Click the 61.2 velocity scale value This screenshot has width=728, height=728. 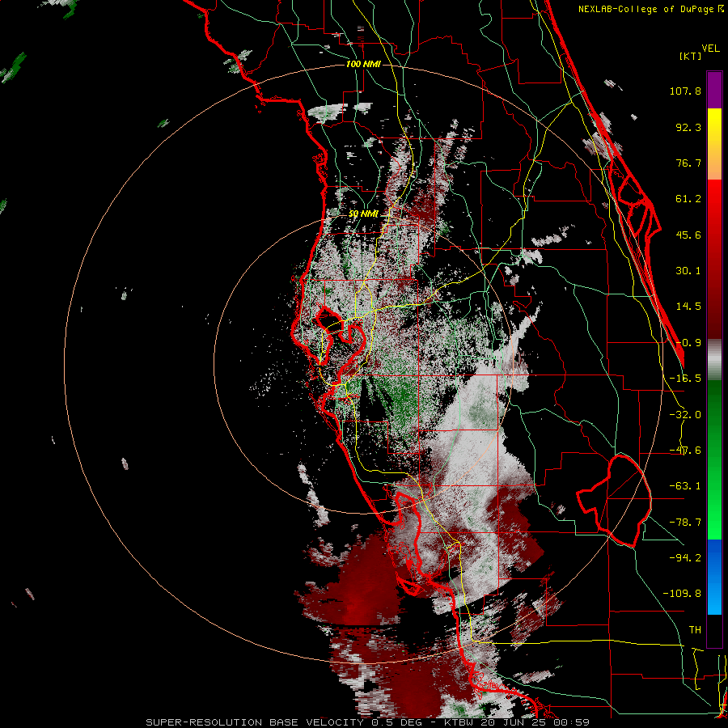688,199
